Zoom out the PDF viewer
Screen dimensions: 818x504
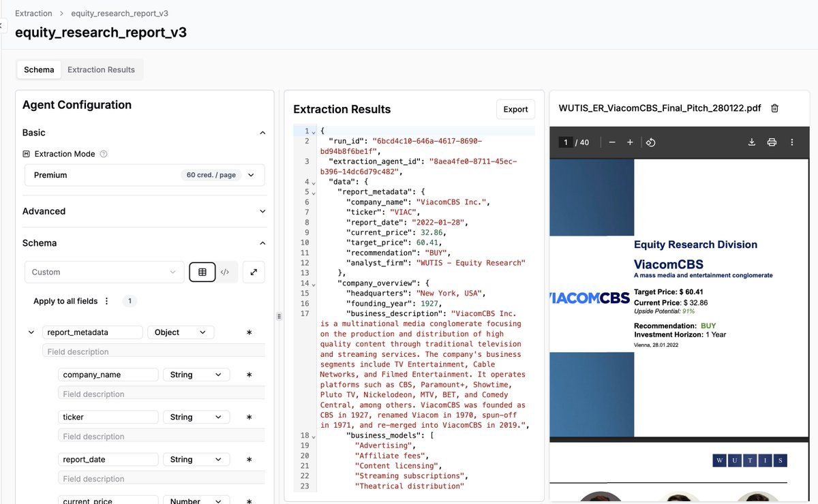(x=612, y=142)
